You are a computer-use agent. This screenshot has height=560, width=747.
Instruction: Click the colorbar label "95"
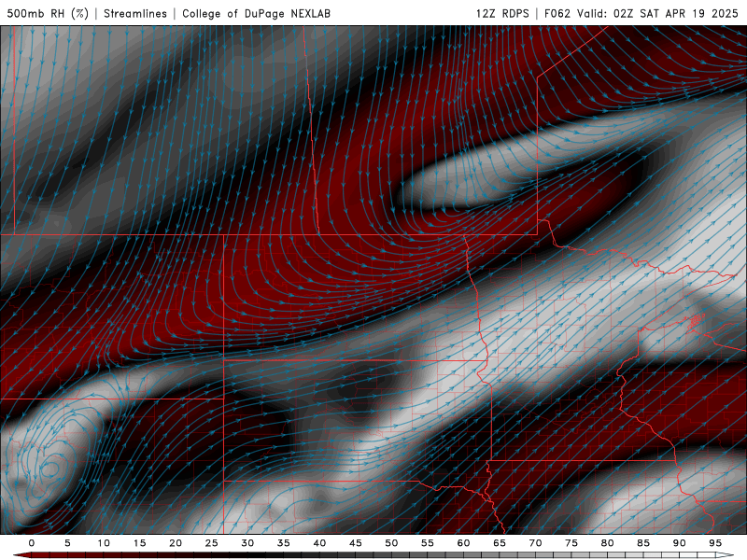[x=715, y=543]
